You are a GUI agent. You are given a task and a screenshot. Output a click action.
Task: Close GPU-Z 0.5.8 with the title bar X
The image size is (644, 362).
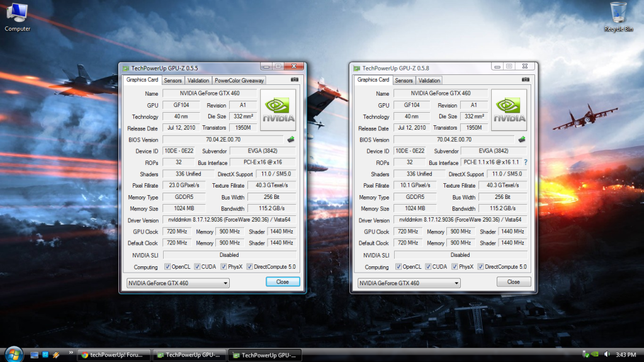click(524, 66)
